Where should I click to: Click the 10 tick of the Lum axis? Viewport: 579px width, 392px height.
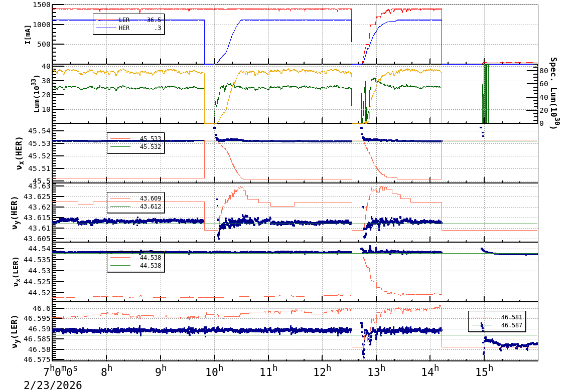point(46,109)
